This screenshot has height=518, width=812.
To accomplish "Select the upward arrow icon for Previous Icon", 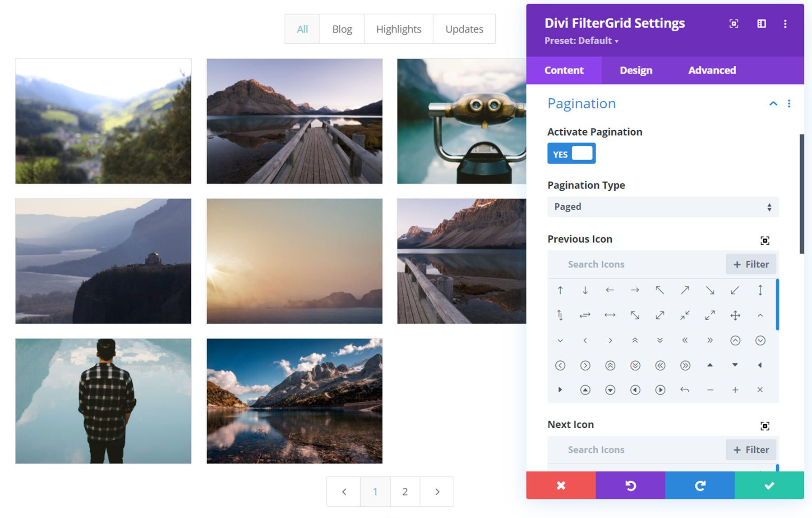I will pyautogui.click(x=560, y=290).
